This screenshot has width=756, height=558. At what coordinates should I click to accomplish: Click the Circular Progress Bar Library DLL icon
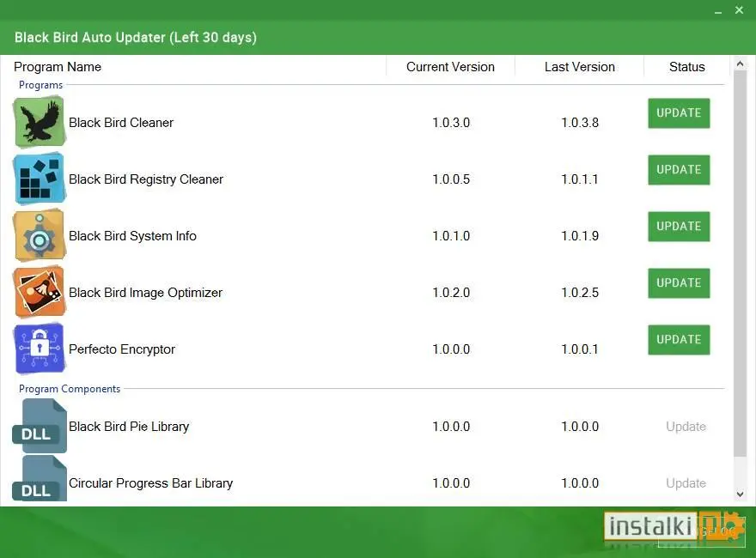pyautogui.click(x=40, y=480)
